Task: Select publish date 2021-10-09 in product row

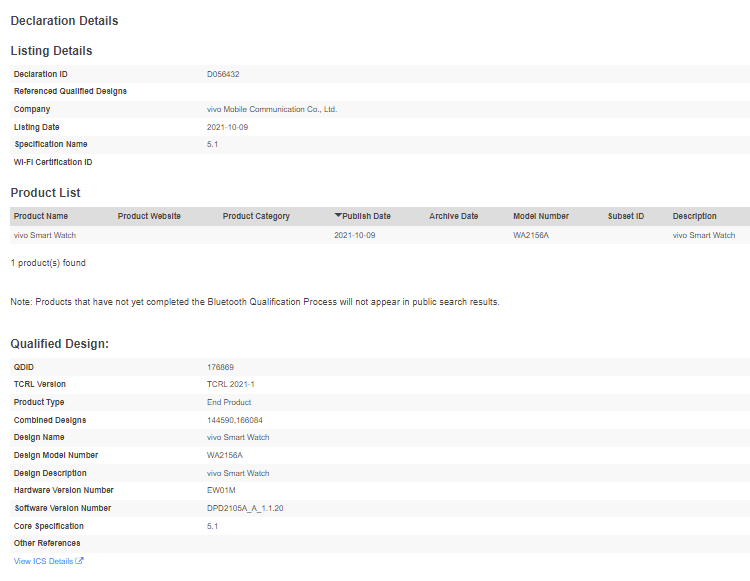Action: tap(354, 235)
